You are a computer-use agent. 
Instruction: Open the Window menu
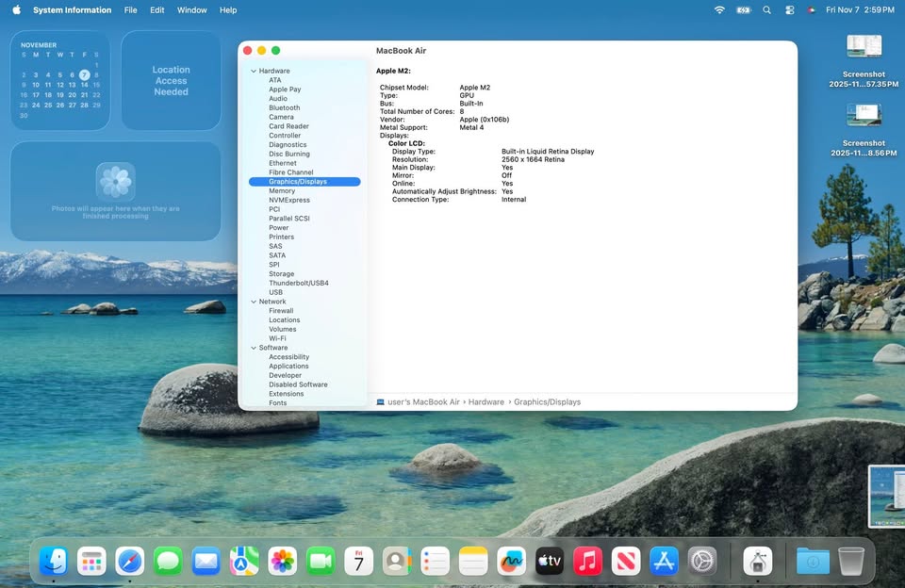tap(191, 10)
